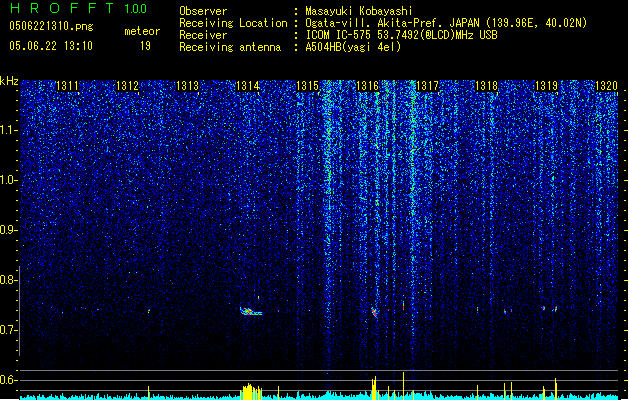629x400 pixels.
Task: Click the 1320 time marker
Action: 606,86
